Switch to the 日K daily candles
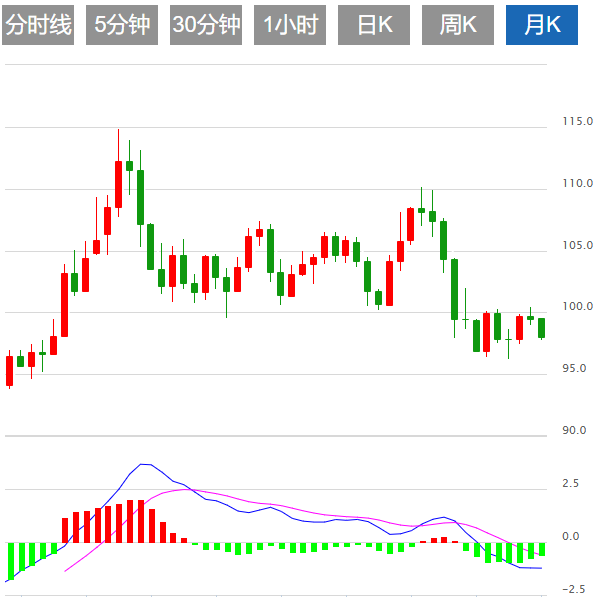This screenshot has height=597, width=605. (374, 25)
